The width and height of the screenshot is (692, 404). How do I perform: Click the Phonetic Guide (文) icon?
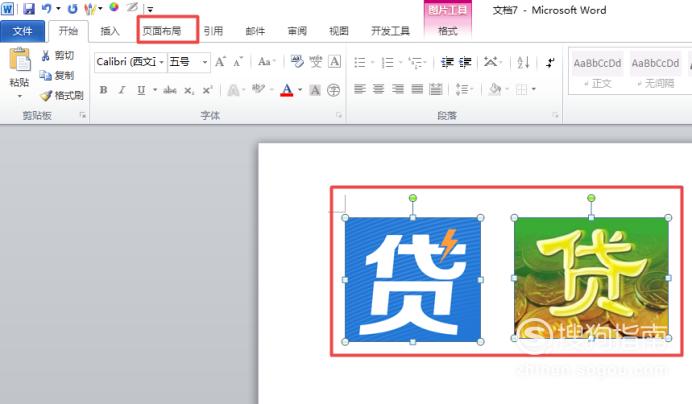(x=316, y=62)
